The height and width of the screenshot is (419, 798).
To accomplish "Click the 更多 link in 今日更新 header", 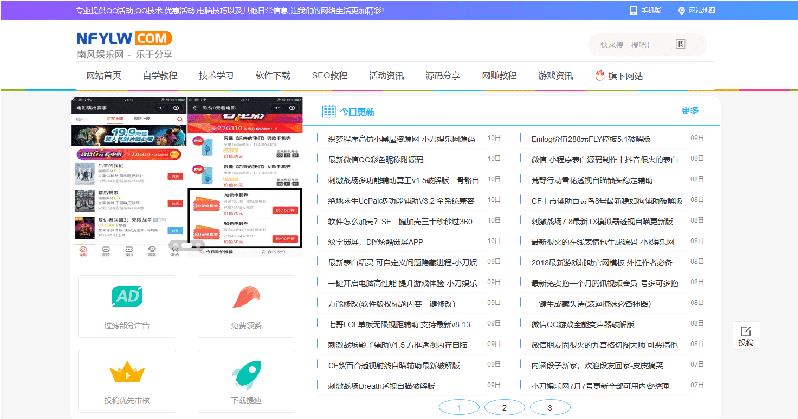I will [690, 110].
